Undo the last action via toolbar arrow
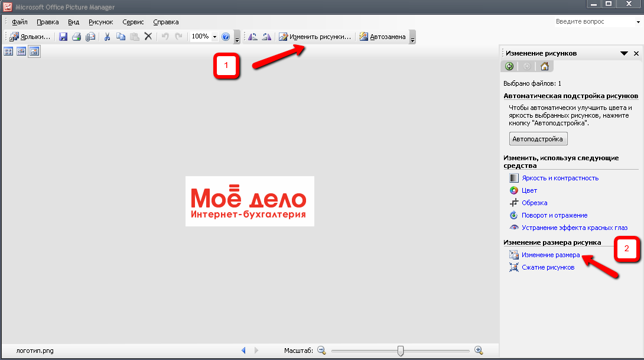Screen dimensions: 644x360 pos(165,37)
